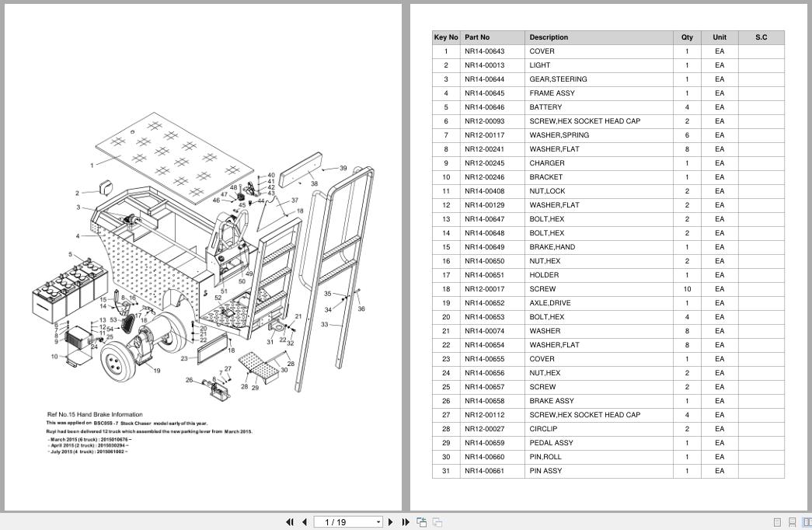812x530 pixels.
Task: Click the go to previous view icon
Action: pos(421,522)
